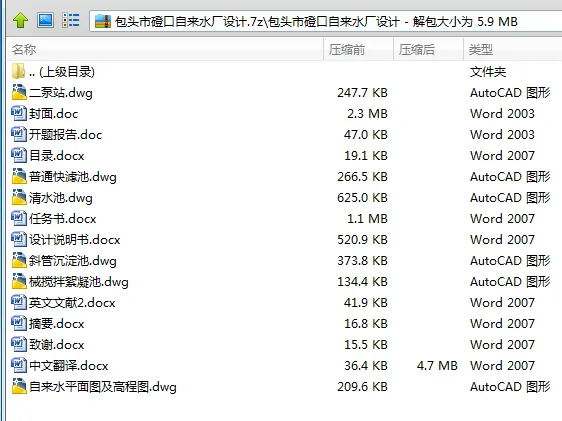Screen dimensions: 562x421
Task: Click Word icon beside 任务书.docx
Action: tap(19, 219)
